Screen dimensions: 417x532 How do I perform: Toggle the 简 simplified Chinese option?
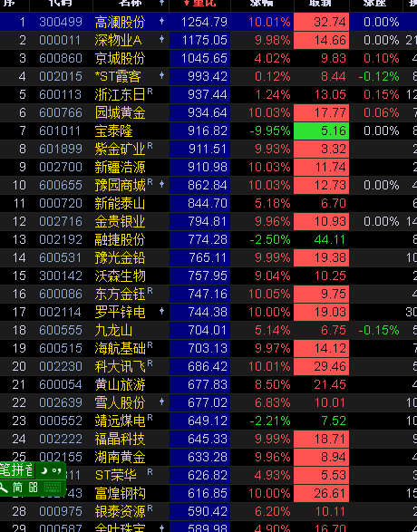[18, 488]
